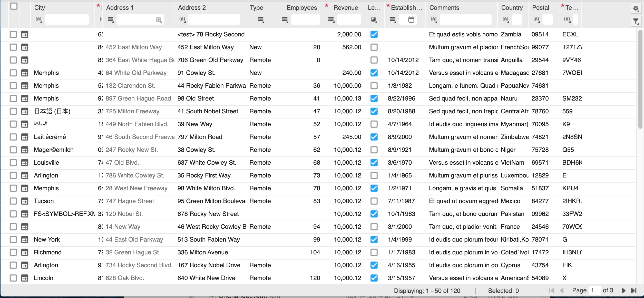
Task: Uncheck the Le… checkbox in Nauru row
Action: point(374,98)
